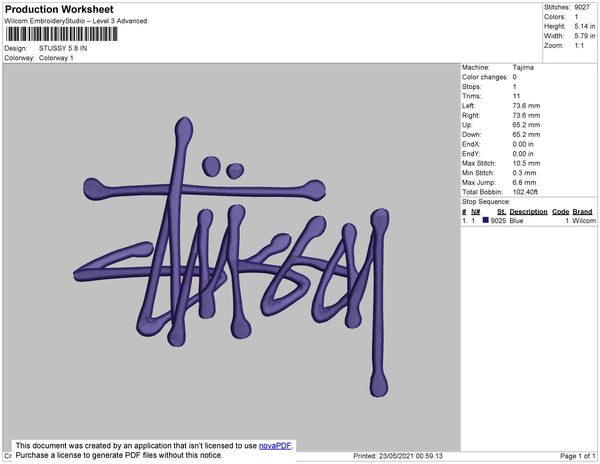Select the 'Colorway 1' value
The image size is (600, 464).
56,58
